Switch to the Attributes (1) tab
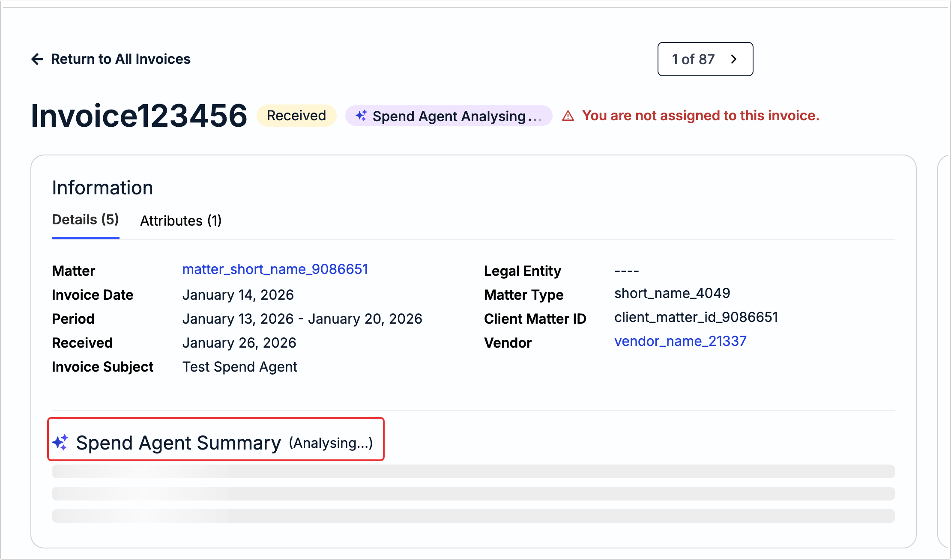This screenshot has width=951, height=560. click(x=181, y=221)
